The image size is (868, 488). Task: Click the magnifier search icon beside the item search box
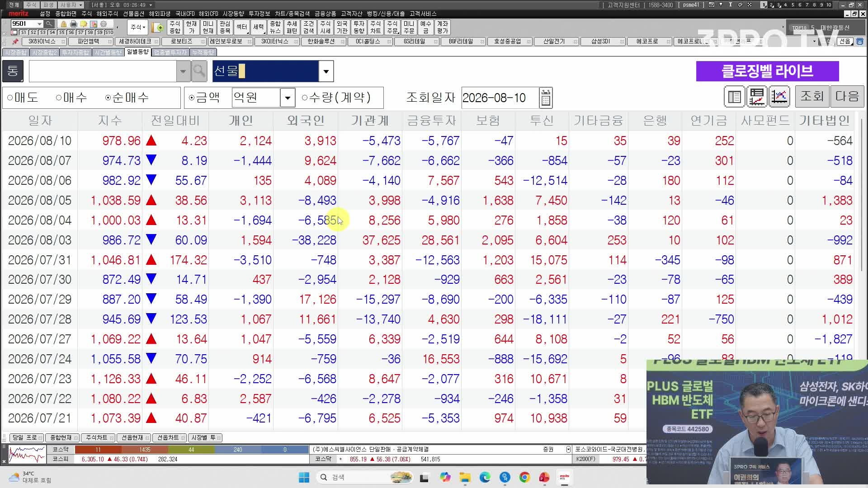click(x=199, y=71)
